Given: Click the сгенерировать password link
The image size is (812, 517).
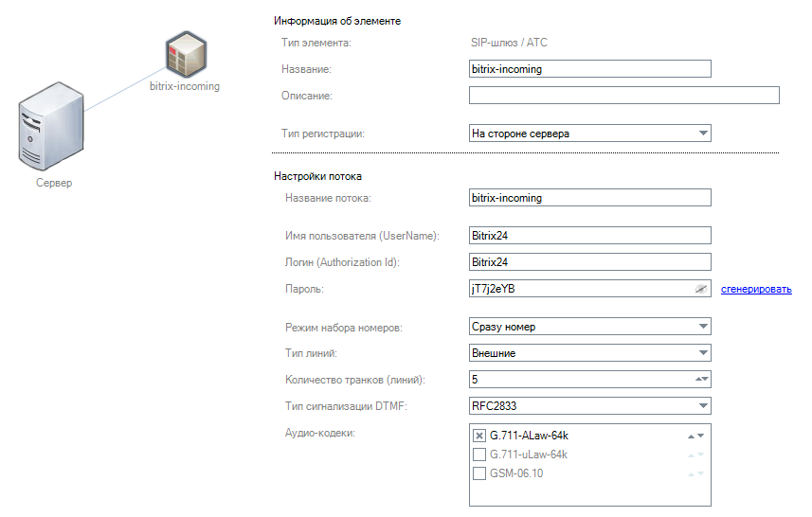Looking at the screenshot, I should coord(756,290).
